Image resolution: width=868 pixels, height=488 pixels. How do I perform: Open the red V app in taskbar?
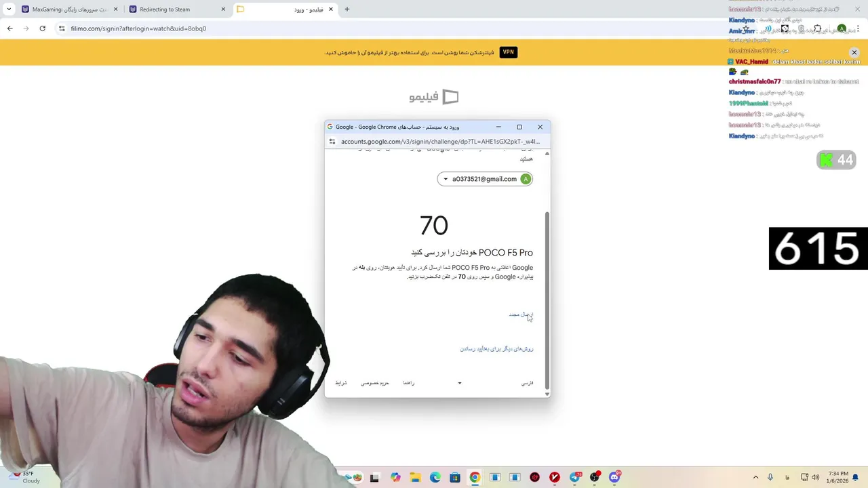point(555,478)
